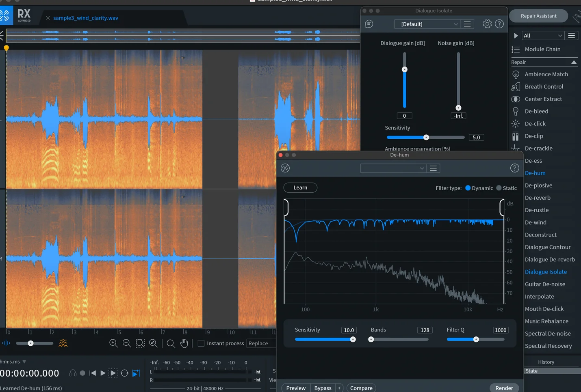The image size is (581, 392).
Task: Collapse the Repair section
Action: tap(574, 62)
